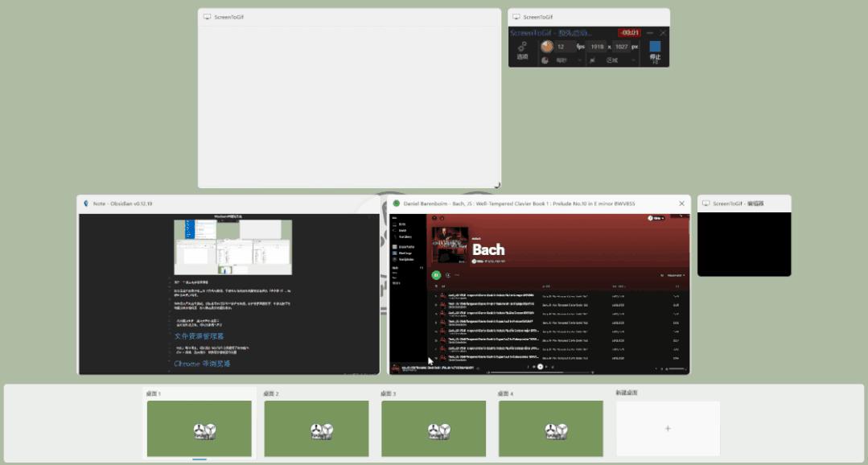Screen dimensions: 868x465
Task: Click the 新建桌面 label
Action: coord(626,393)
